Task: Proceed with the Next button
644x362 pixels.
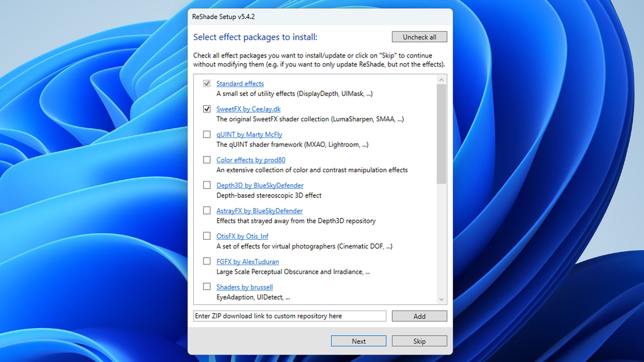Action: click(x=359, y=341)
